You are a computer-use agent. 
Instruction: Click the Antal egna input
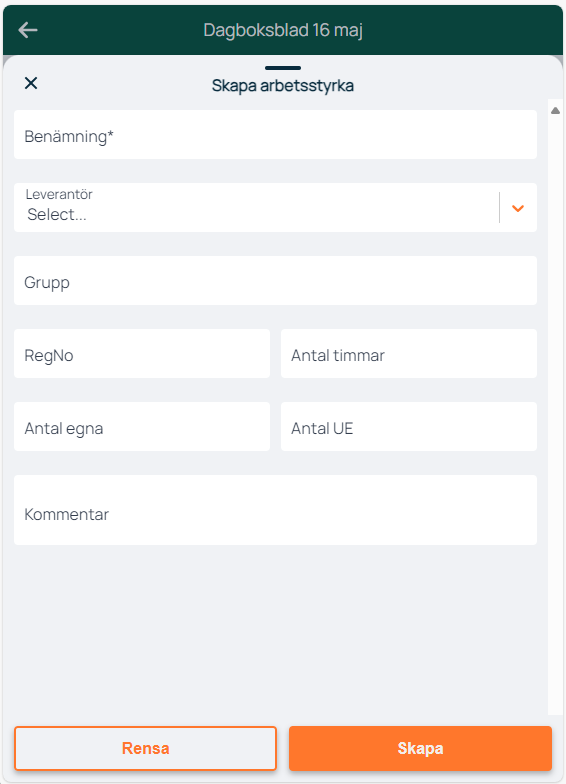tap(142, 426)
